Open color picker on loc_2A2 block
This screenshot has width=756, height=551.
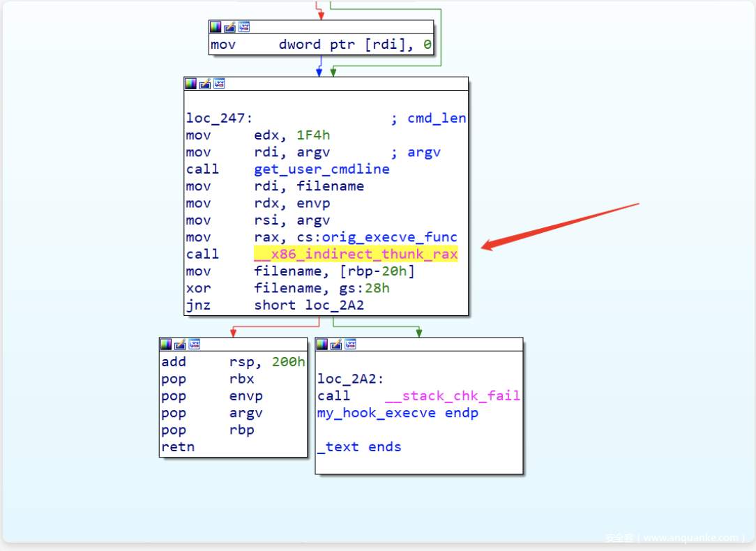pyautogui.click(x=322, y=345)
